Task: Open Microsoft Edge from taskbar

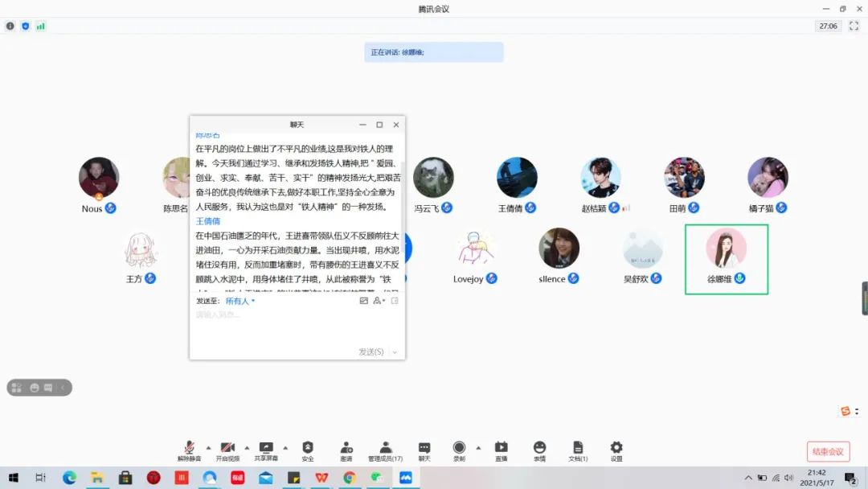Action: pyautogui.click(x=69, y=478)
